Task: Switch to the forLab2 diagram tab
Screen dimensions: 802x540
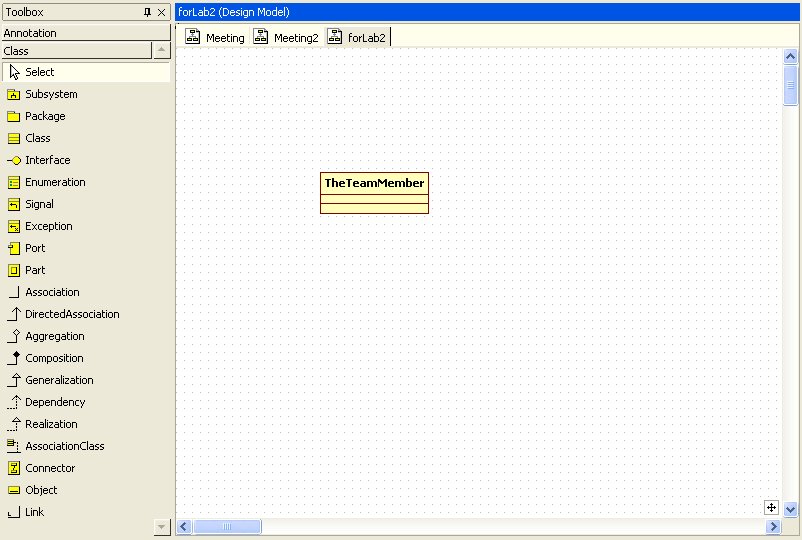Action: 358,37
